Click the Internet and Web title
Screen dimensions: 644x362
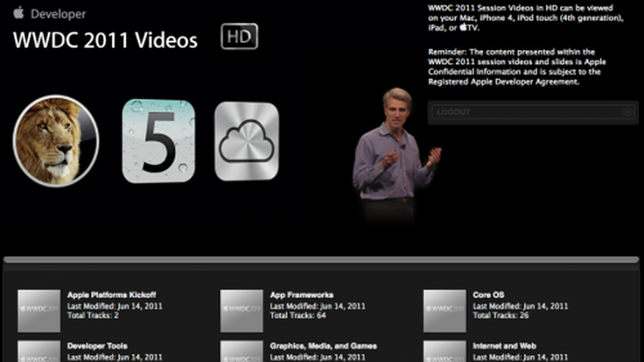tap(504, 346)
